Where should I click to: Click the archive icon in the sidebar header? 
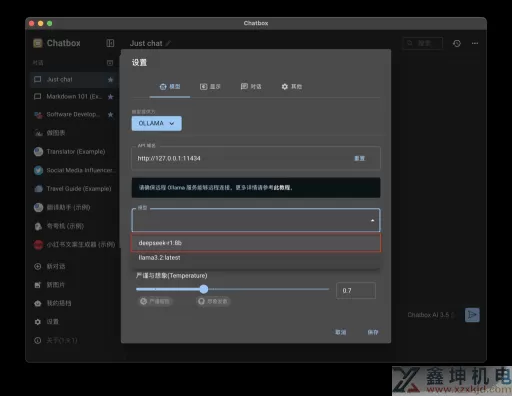click(x=110, y=63)
